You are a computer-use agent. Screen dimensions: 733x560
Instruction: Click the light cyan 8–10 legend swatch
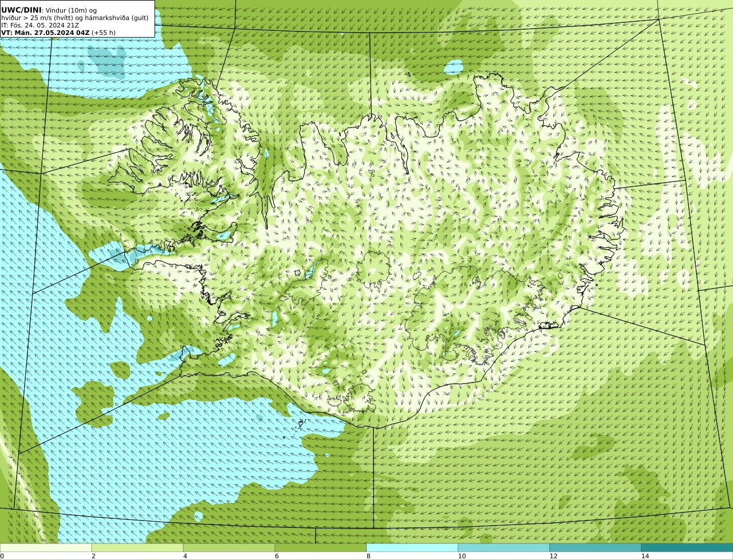[412, 547]
